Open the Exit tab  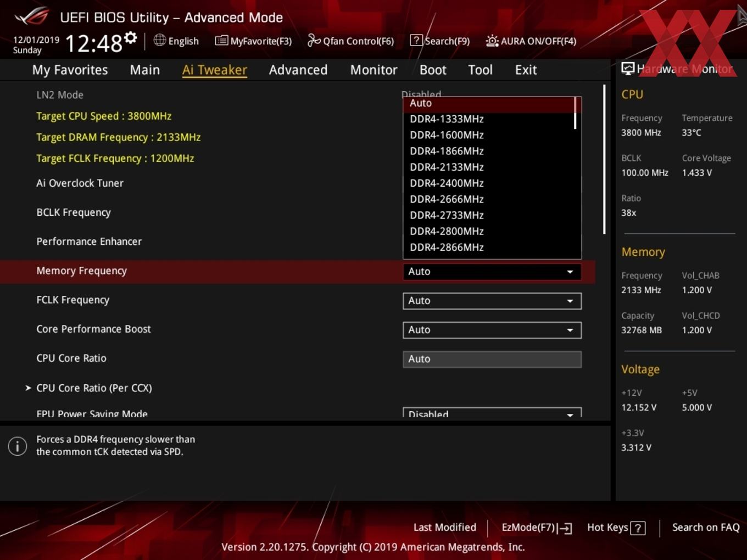click(526, 70)
